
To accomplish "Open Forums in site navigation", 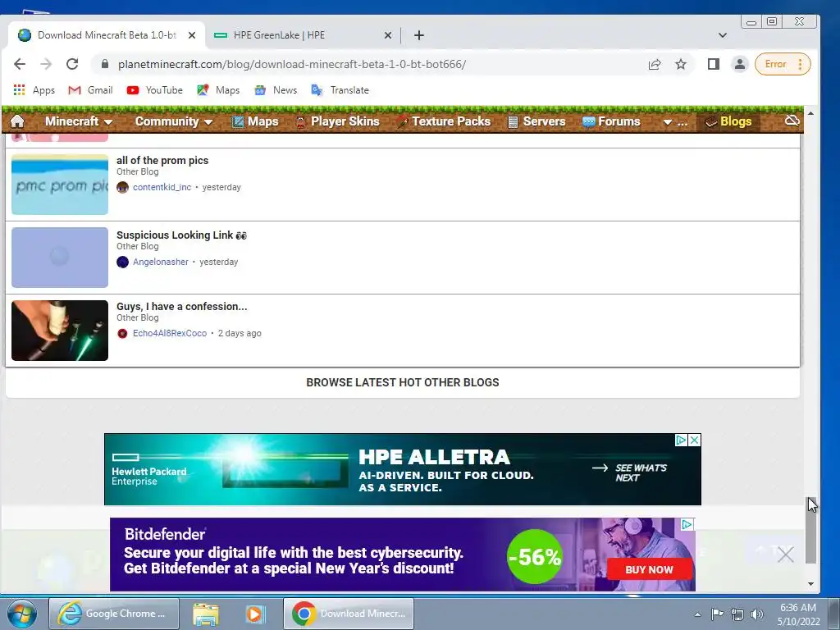I will pyautogui.click(x=611, y=121).
